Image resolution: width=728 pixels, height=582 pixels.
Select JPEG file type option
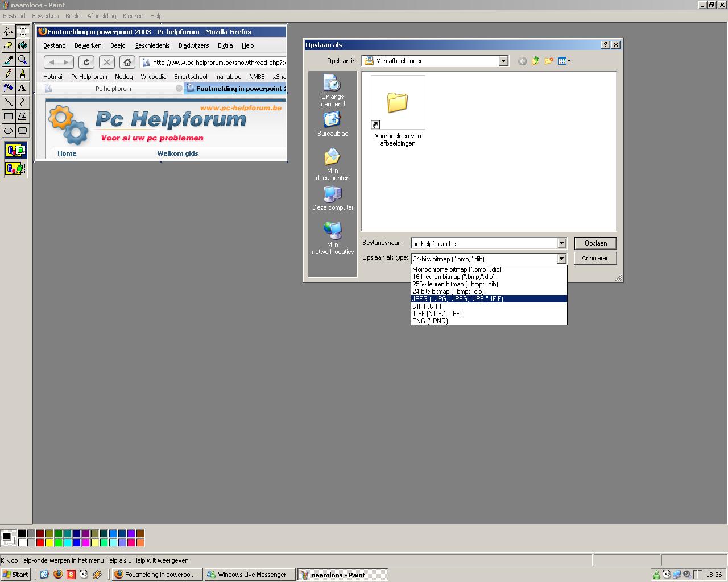(489, 299)
